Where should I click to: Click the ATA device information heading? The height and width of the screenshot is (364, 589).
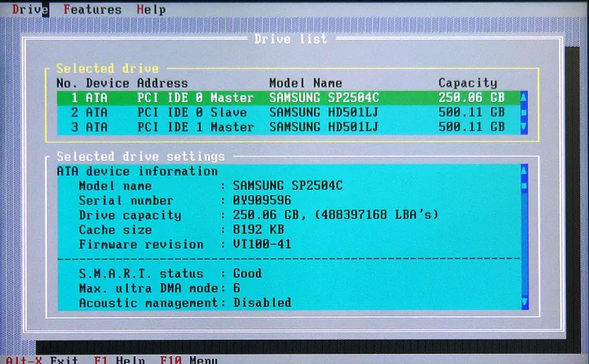137,171
